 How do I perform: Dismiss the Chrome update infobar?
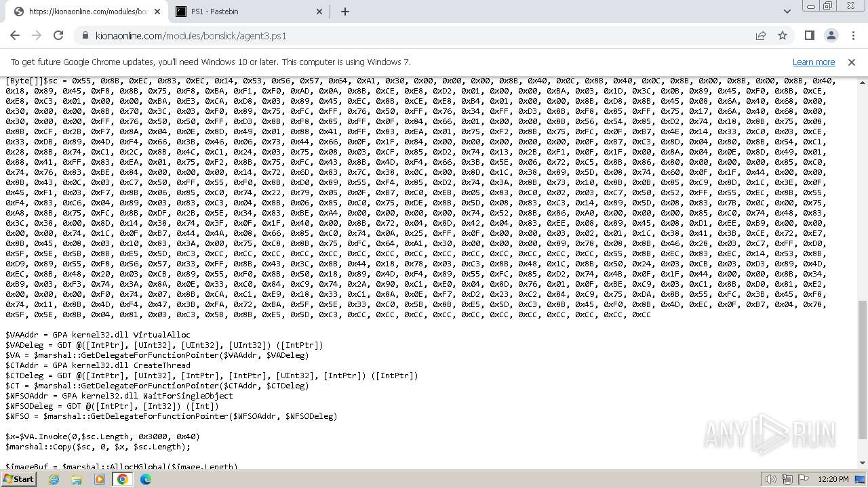click(x=852, y=62)
